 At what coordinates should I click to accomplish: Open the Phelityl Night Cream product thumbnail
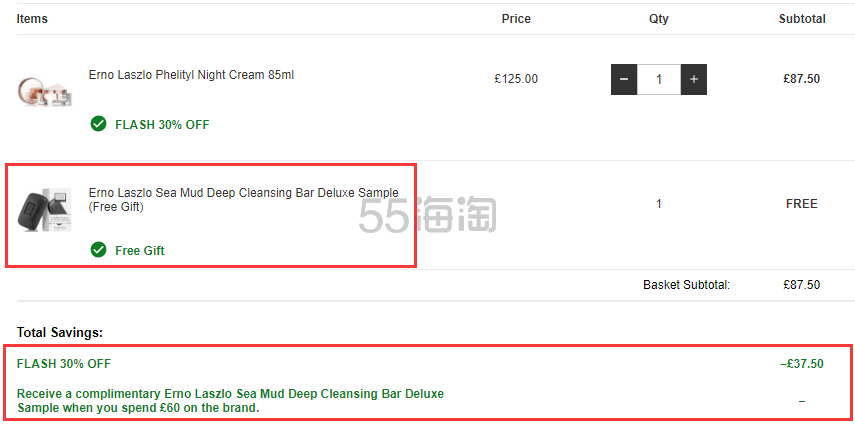pyautogui.click(x=45, y=92)
